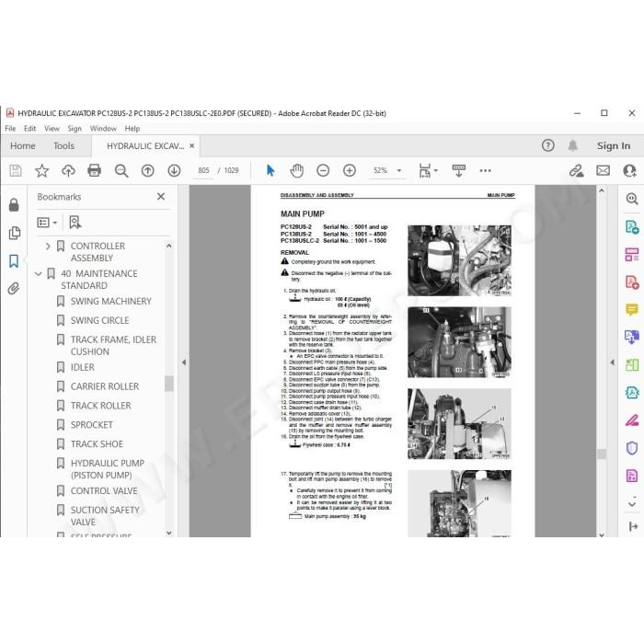Open SWING CIRCLE bookmark
Screen dimensions: 644x644
tap(99, 320)
